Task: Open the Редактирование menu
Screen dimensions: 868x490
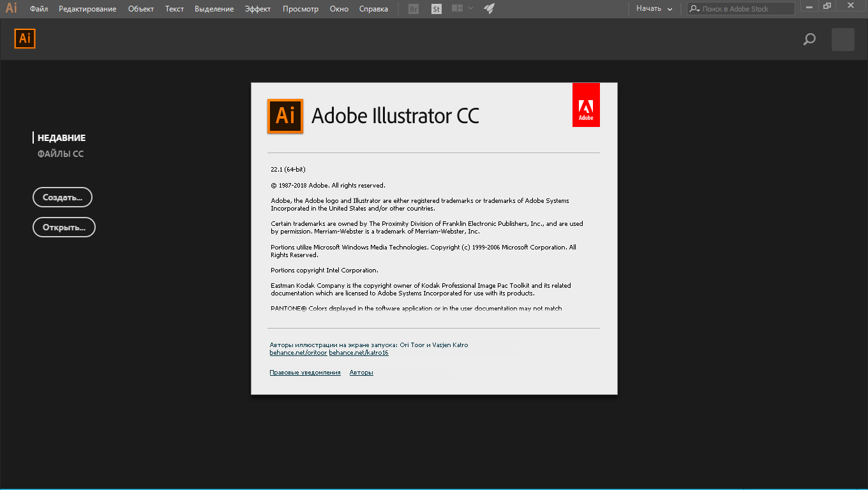Action: pos(87,9)
